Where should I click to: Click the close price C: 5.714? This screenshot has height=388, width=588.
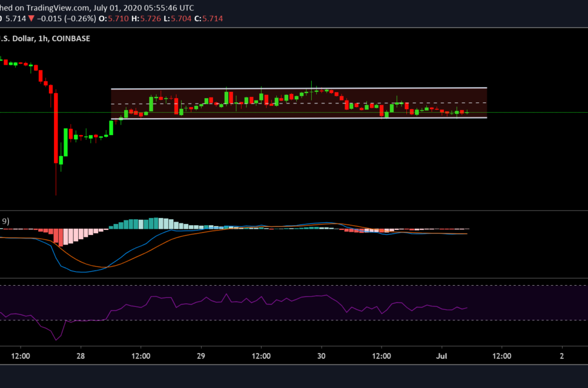(x=209, y=18)
